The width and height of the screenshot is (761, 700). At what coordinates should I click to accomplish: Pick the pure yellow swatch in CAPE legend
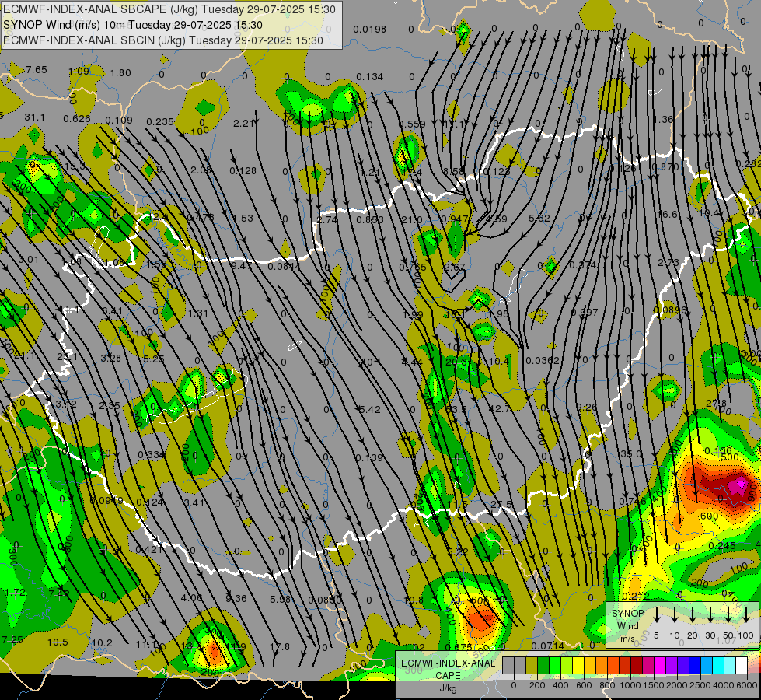tap(578, 666)
